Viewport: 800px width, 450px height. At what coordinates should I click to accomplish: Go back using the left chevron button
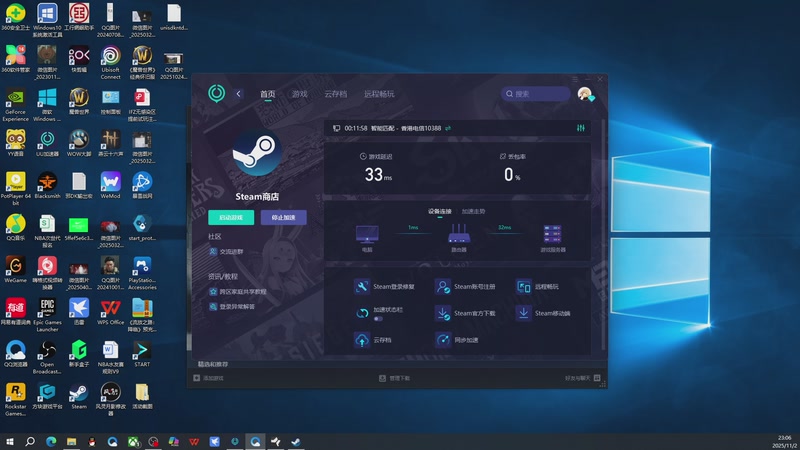[238, 93]
